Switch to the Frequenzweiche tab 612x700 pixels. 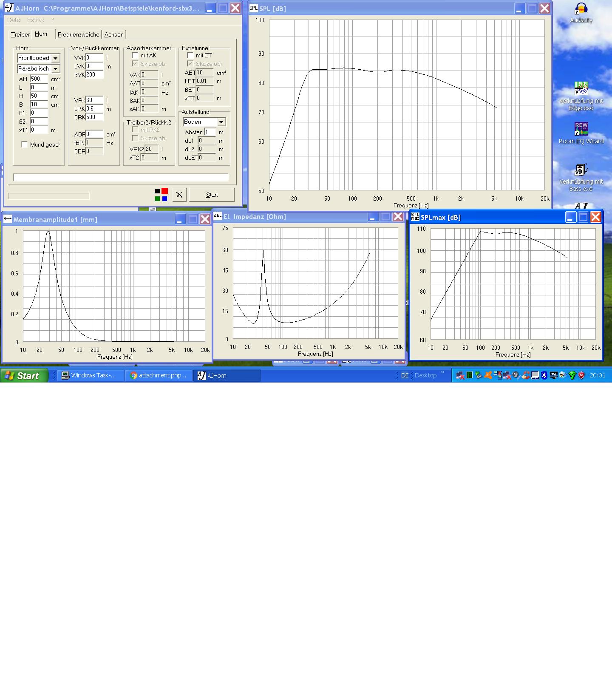(x=78, y=34)
